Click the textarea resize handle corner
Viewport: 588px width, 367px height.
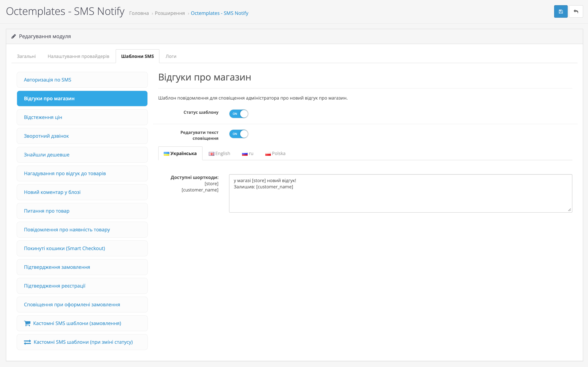coord(569,210)
